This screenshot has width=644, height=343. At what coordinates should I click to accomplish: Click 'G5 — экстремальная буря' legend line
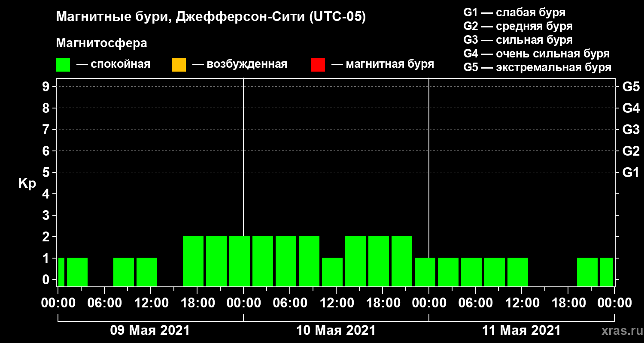[x=538, y=68]
